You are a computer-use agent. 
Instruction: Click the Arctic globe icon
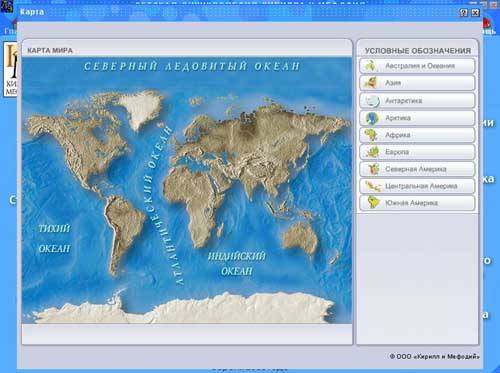371,118
